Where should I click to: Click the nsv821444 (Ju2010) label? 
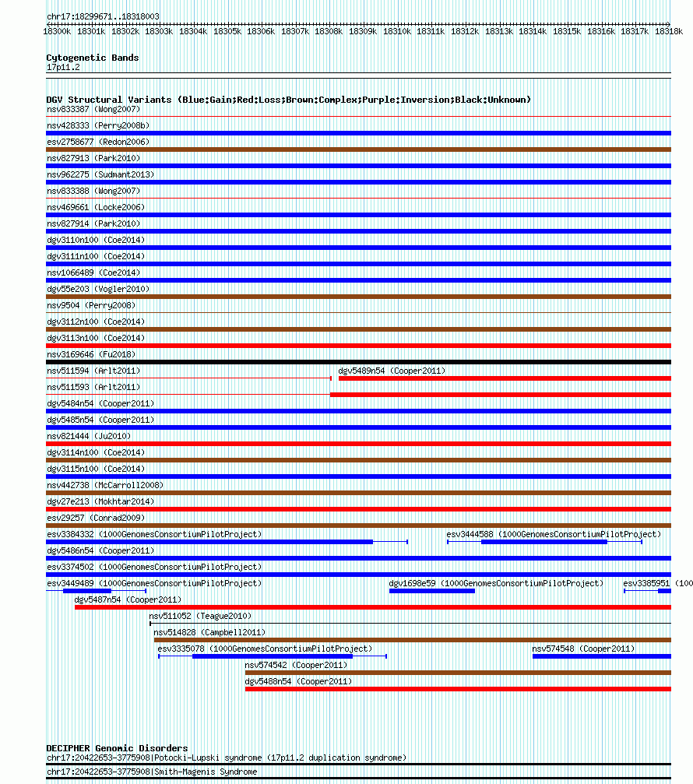click(89, 436)
